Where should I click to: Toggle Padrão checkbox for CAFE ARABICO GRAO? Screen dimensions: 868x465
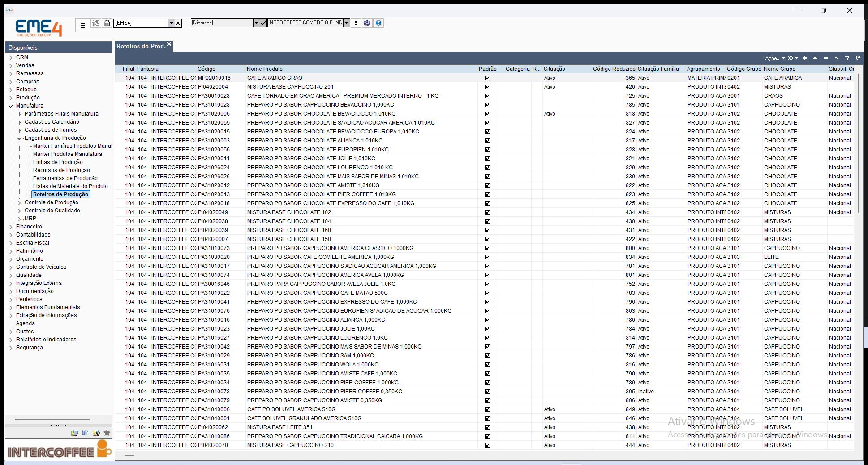[487, 78]
